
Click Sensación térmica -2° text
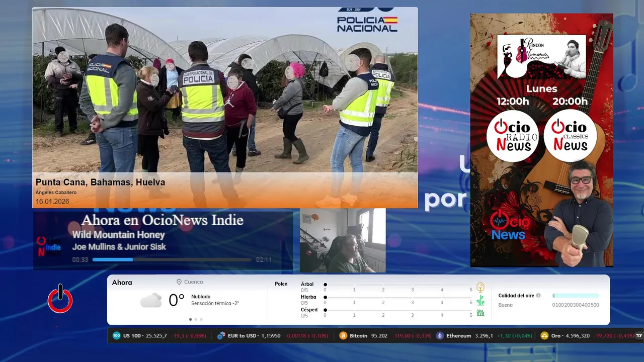coord(215,304)
